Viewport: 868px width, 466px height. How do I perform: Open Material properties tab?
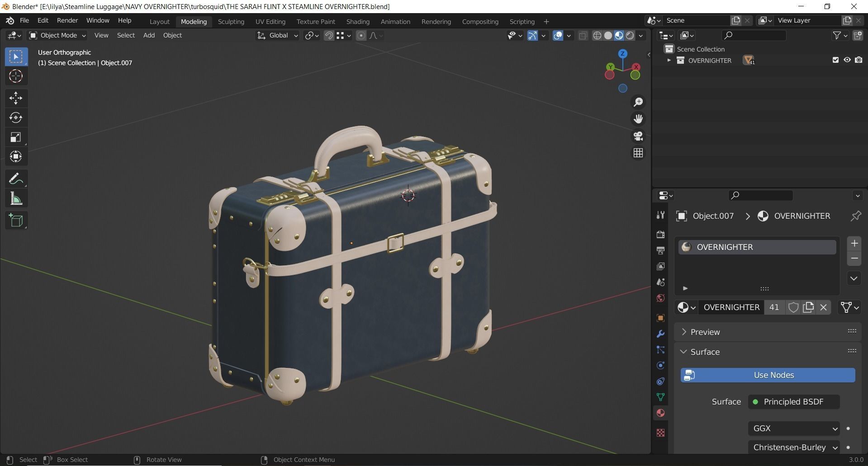tap(660, 413)
